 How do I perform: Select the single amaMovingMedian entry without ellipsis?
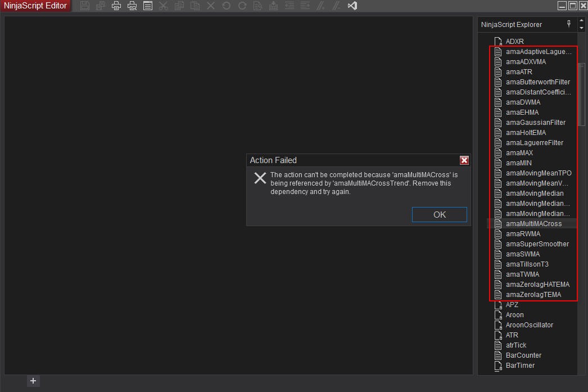(x=535, y=193)
